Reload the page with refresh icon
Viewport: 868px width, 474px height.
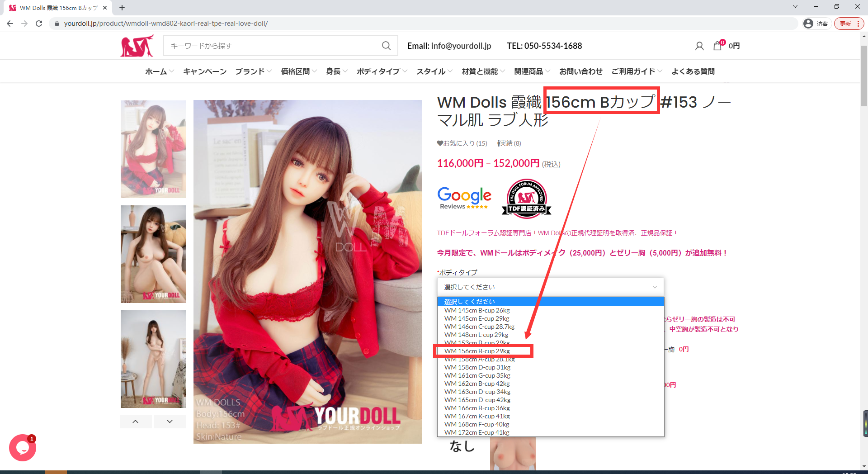click(x=39, y=24)
